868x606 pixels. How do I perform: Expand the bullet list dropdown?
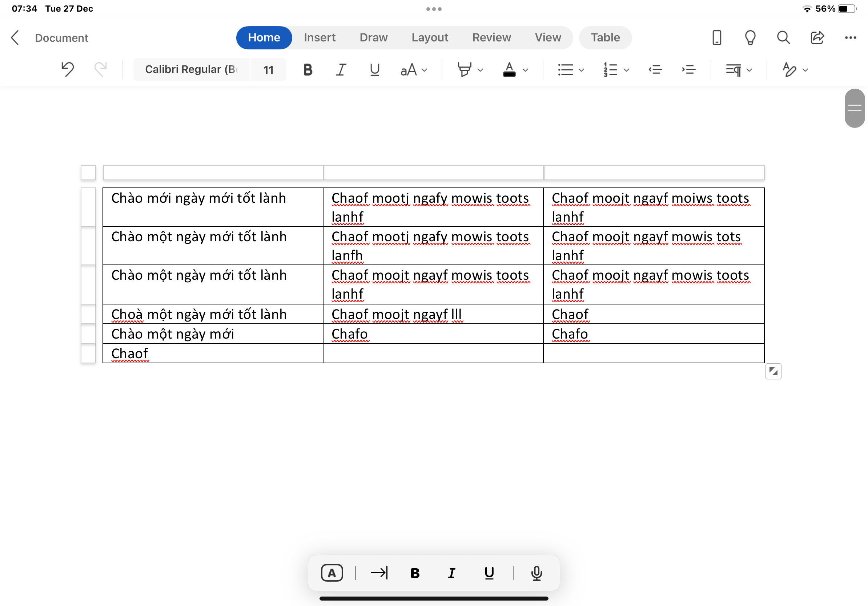[581, 70]
